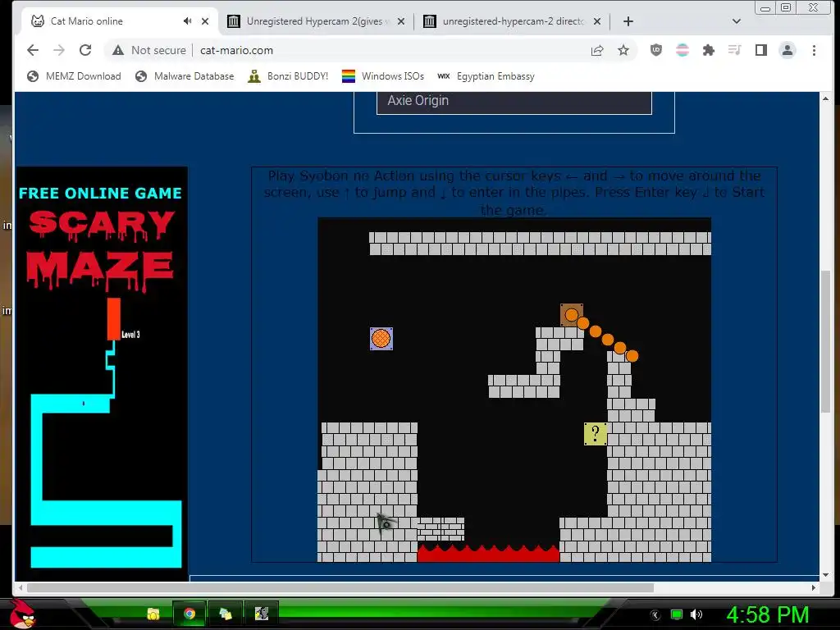Click the Axie Origin entry
This screenshot has height=630, width=840.
514,101
